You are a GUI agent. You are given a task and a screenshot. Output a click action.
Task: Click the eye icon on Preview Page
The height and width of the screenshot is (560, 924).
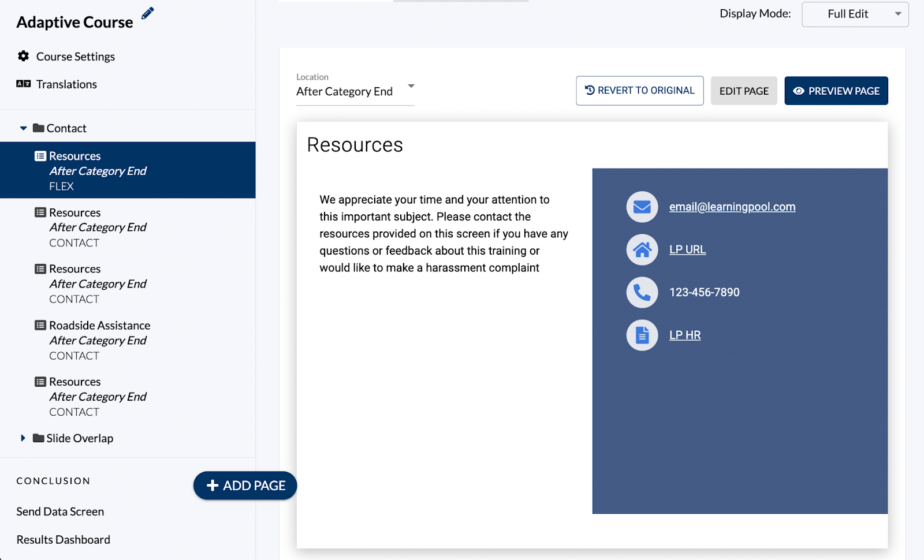pyautogui.click(x=799, y=91)
